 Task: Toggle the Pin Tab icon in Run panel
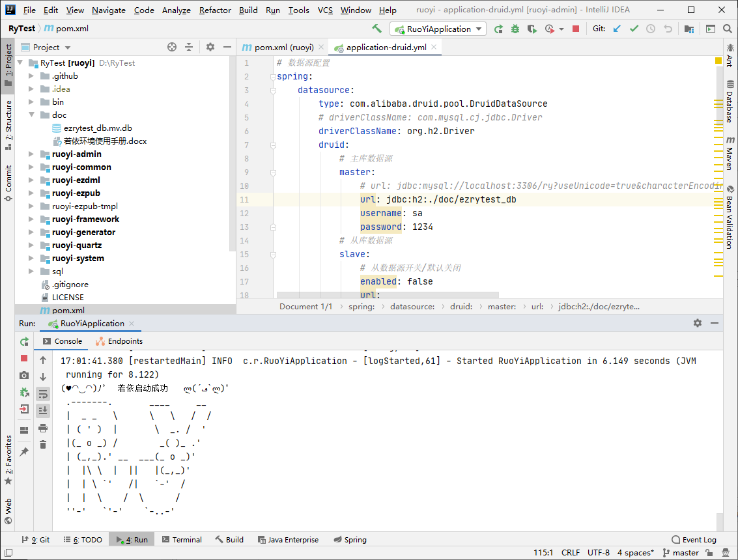point(24,451)
